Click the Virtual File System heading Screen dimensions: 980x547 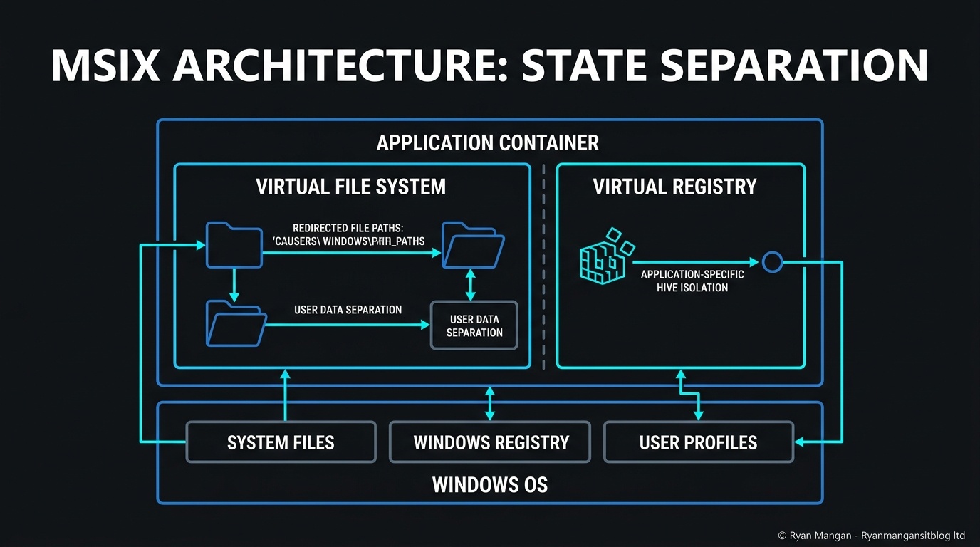350,187
